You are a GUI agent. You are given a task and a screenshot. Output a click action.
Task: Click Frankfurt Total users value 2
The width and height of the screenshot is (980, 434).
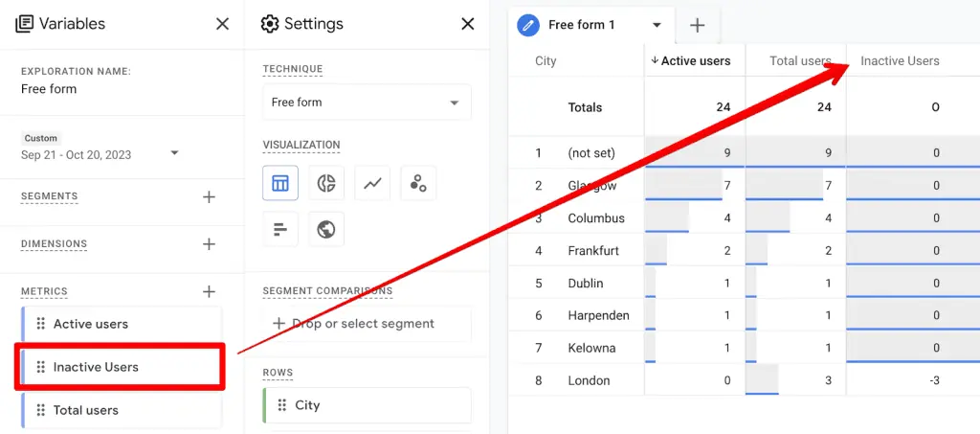828,251
